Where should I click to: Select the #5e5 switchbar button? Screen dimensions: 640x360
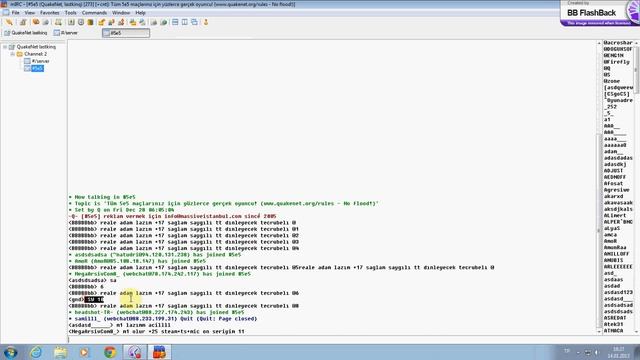point(126,33)
